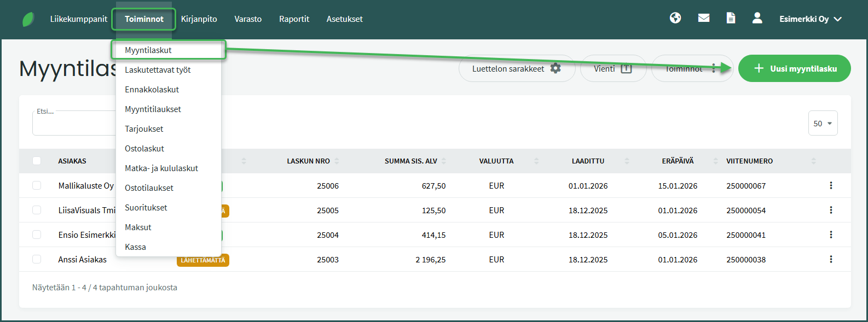The height and width of the screenshot is (322, 868).
Task: Click the gear icon for list columns
Action: coord(555,68)
